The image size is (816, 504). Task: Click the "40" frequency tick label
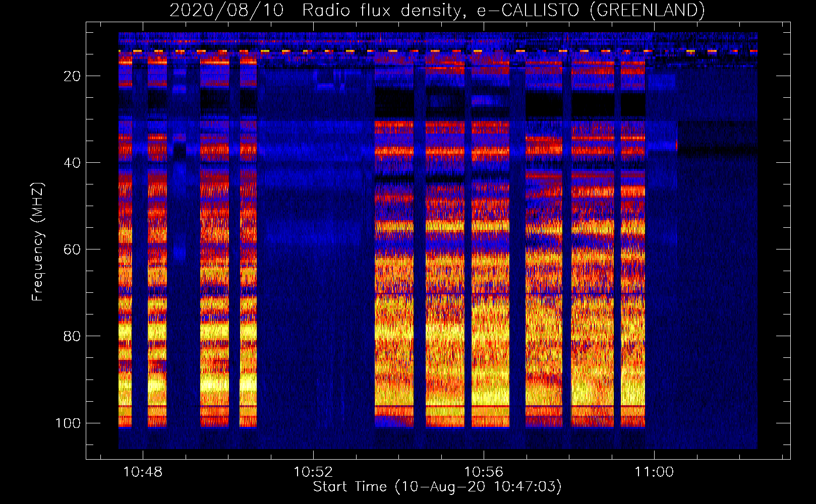pos(72,163)
